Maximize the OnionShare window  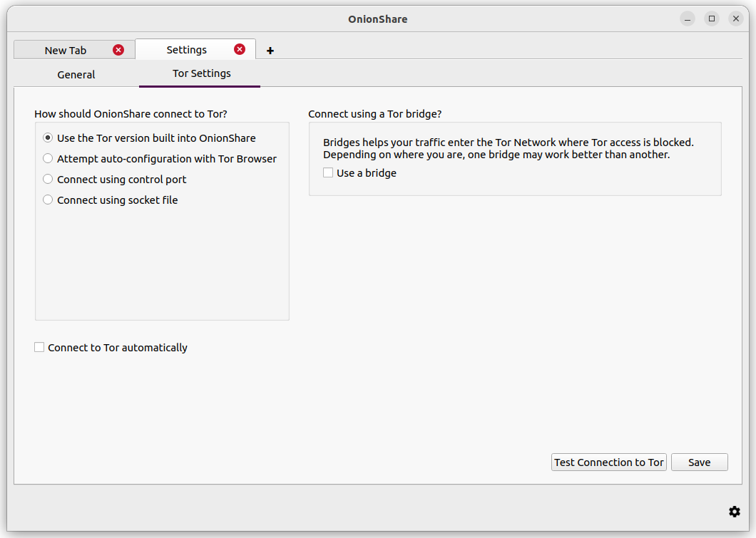(712, 19)
